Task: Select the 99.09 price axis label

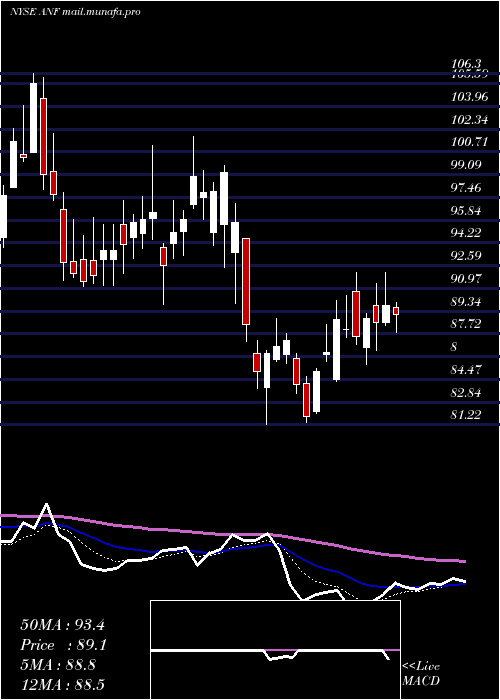Action: (466, 165)
